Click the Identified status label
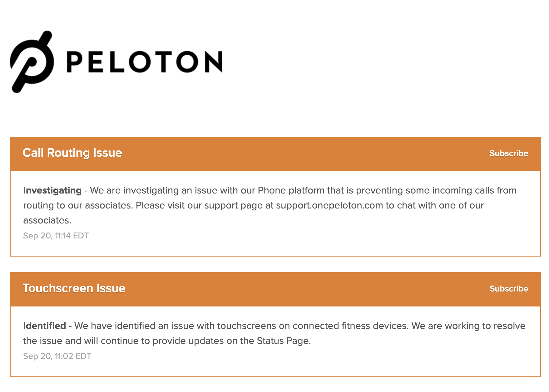 44,326
